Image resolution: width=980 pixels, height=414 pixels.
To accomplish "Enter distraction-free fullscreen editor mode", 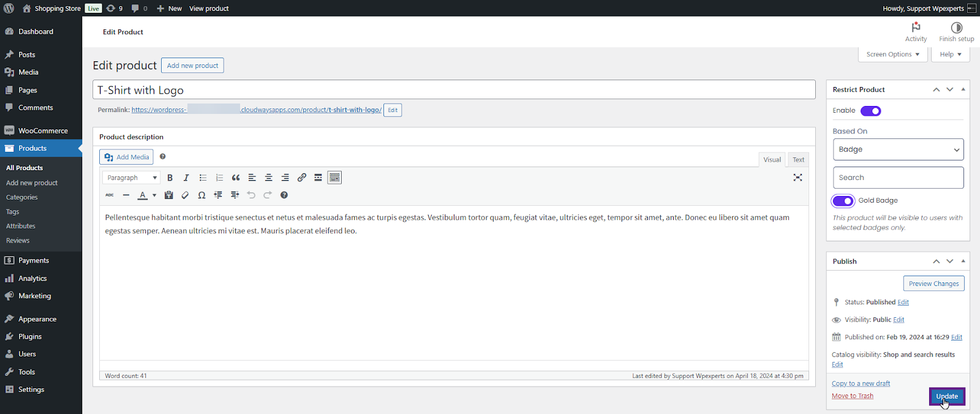I will coord(797,178).
